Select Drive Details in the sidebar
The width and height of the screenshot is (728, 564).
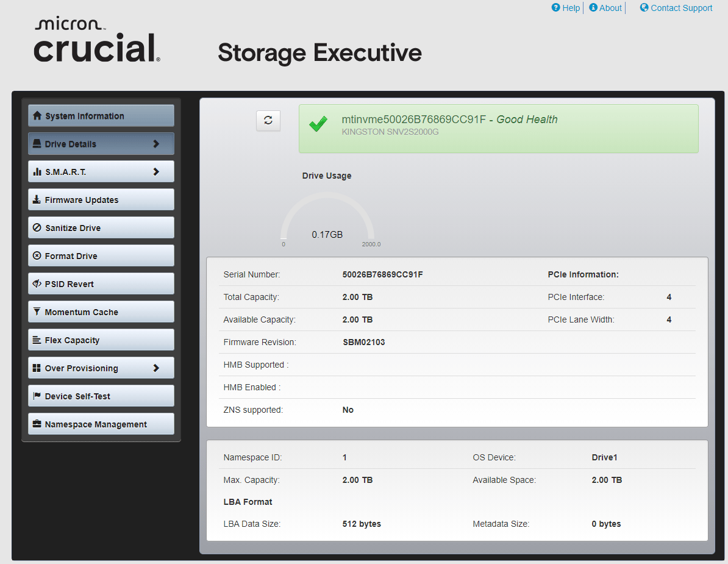[101, 144]
